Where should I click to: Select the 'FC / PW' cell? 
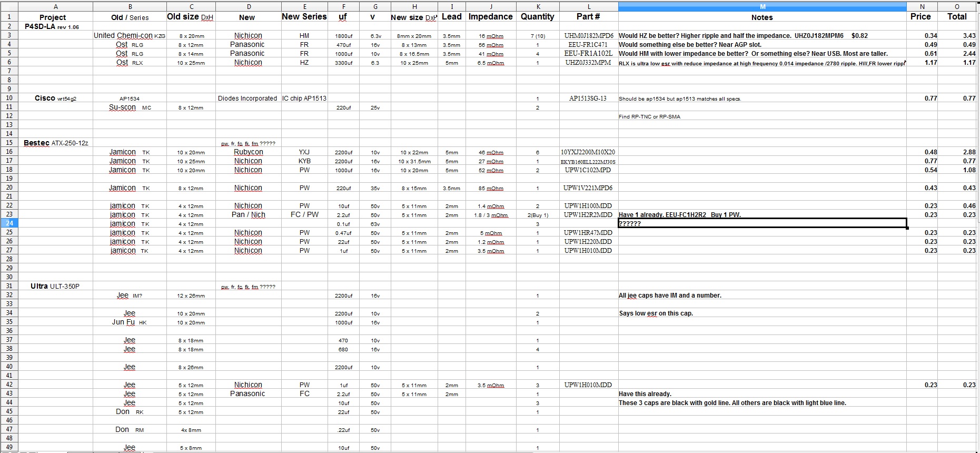pyautogui.click(x=304, y=214)
